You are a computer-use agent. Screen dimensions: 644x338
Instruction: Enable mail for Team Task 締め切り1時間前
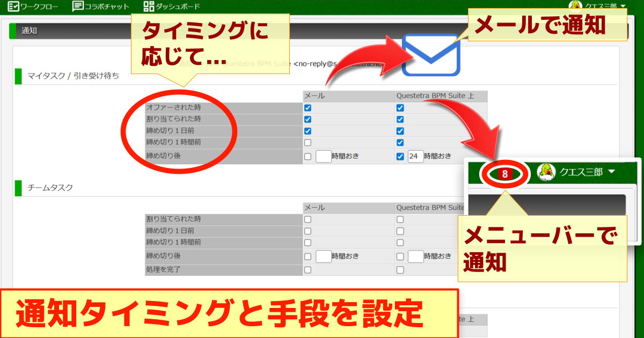coord(308,243)
